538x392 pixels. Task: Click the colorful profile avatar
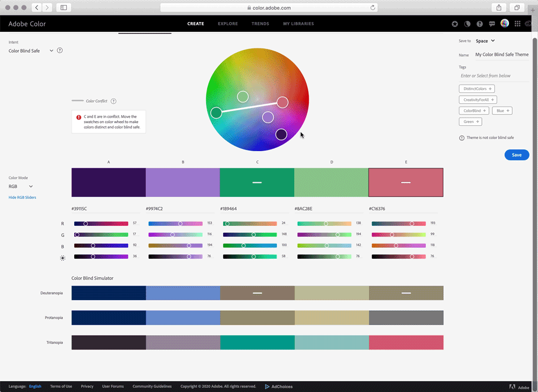[x=505, y=23]
